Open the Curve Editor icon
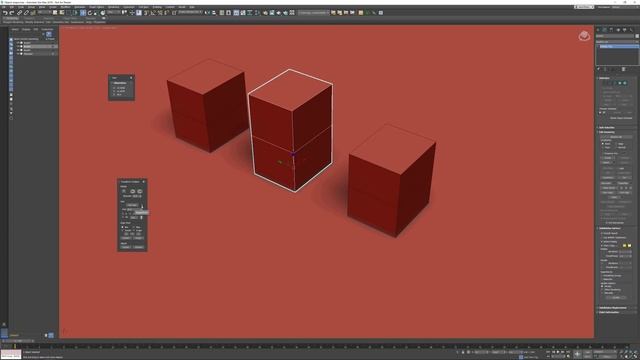640x360 pixels. coord(243,13)
